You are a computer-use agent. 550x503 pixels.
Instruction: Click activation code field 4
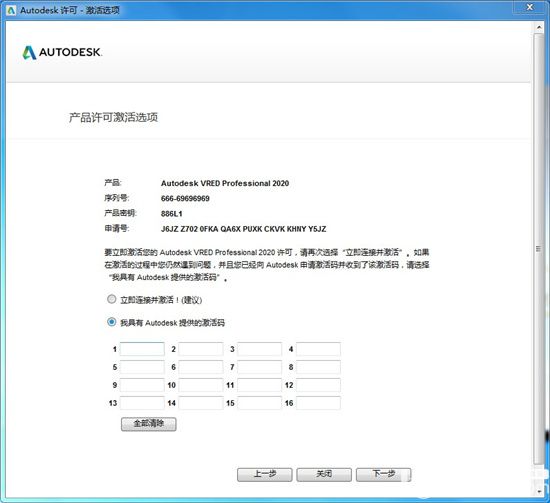[x=318, y=349]
